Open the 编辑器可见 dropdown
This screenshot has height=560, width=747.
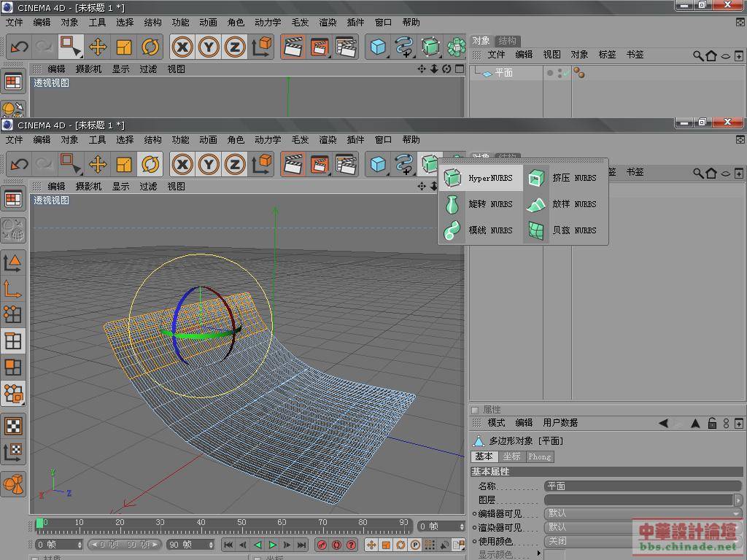(x=643, y=513)
